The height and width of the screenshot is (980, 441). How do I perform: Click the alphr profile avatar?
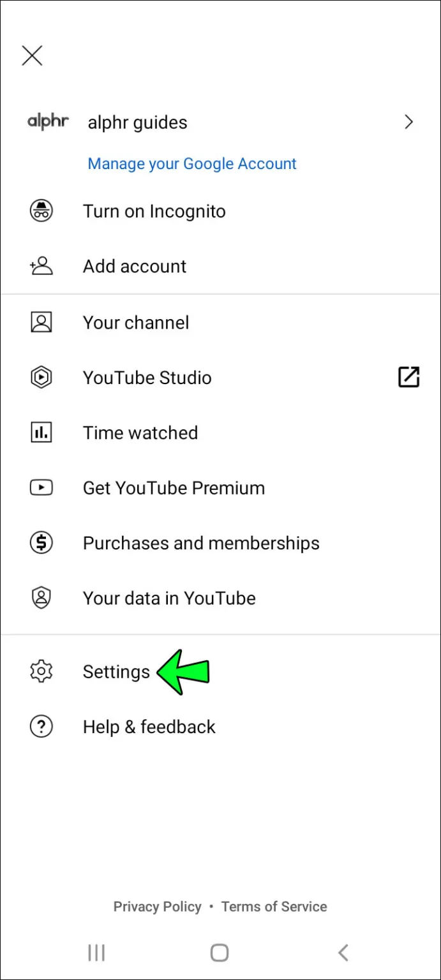(48, 122)
